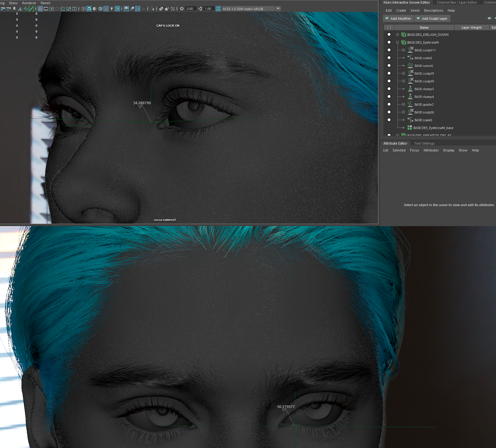
Task: Toggle visibility of BASE:DES_EyebrowN description
Action: 389,42
